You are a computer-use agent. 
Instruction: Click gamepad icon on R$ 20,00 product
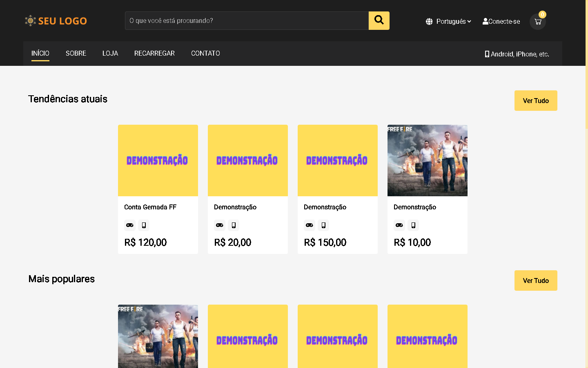click(x=220, y=225)
